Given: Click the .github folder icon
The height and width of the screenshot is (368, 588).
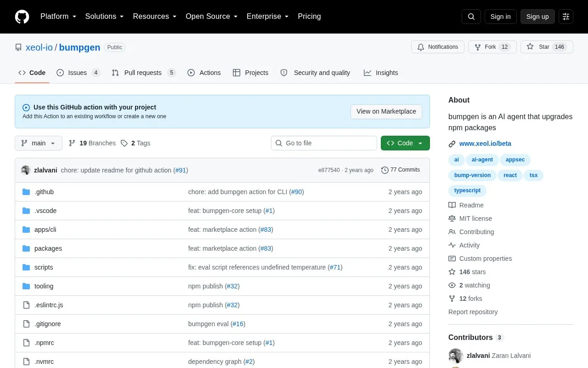Looking at the screenshot, I should pos(26,192).
